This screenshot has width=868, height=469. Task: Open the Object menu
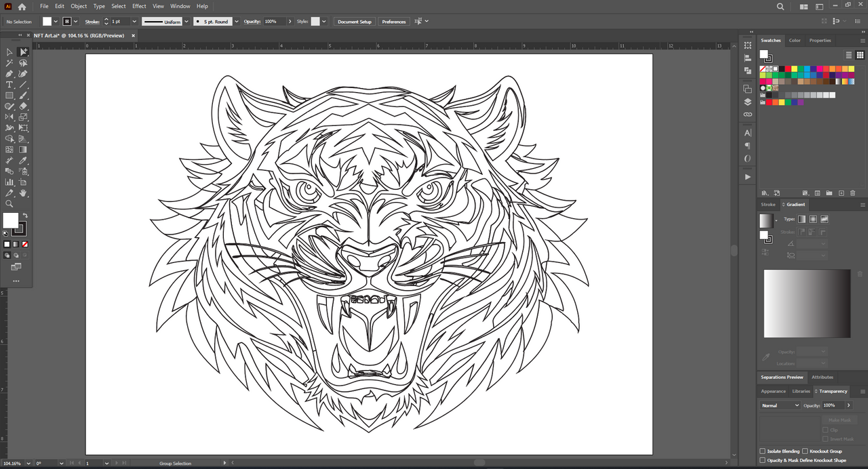click(x=79, y=6)
